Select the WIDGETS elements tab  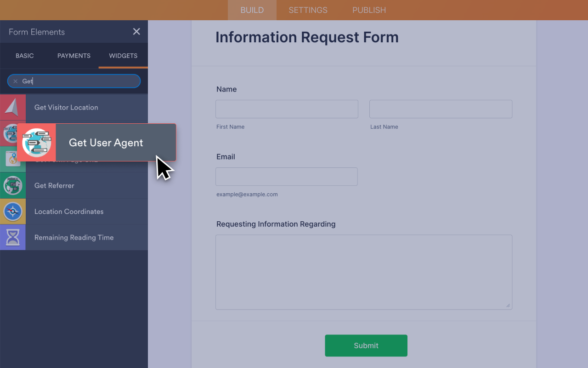[x=123, y=56]
